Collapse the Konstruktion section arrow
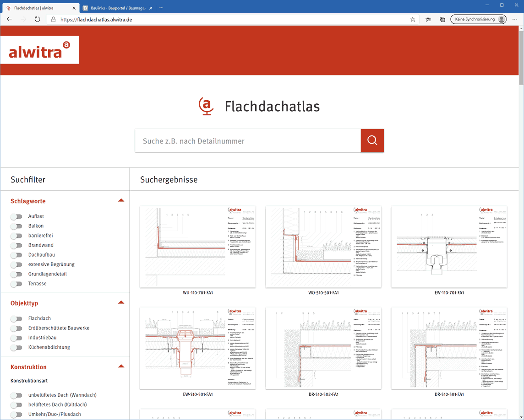This screenshot has width=524, height=420. click(x=121, y=366)
